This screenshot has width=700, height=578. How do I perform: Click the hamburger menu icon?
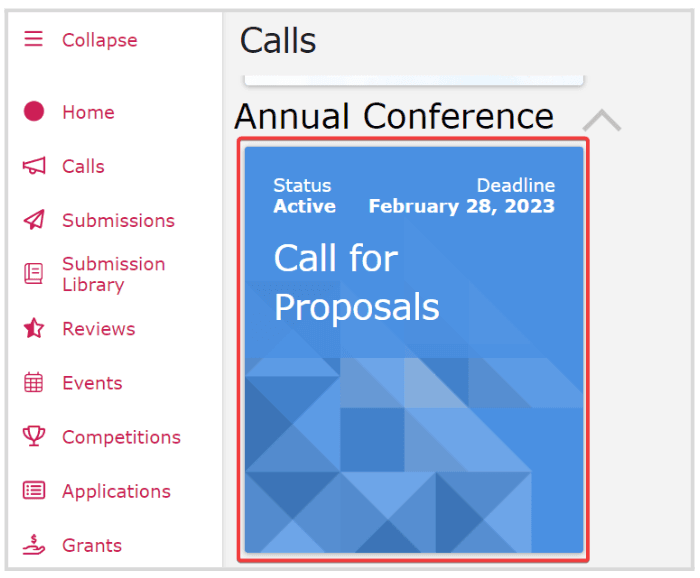(x=33, y=39)
